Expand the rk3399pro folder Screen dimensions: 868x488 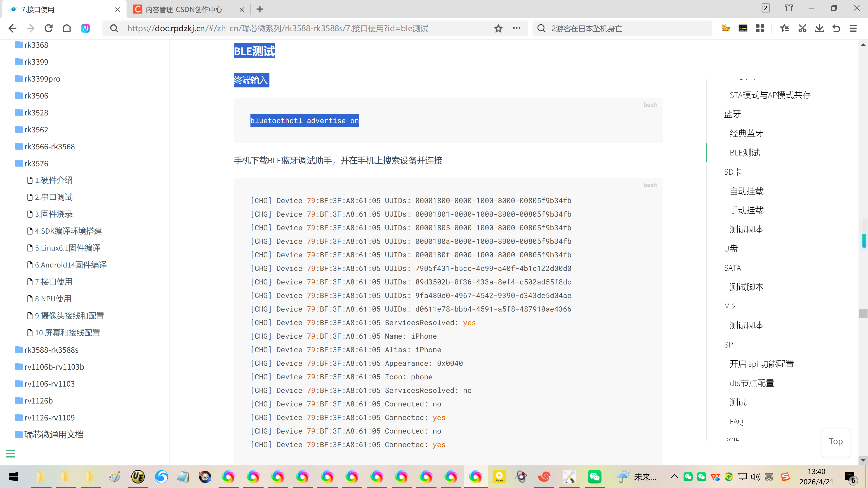click(38, 78)
